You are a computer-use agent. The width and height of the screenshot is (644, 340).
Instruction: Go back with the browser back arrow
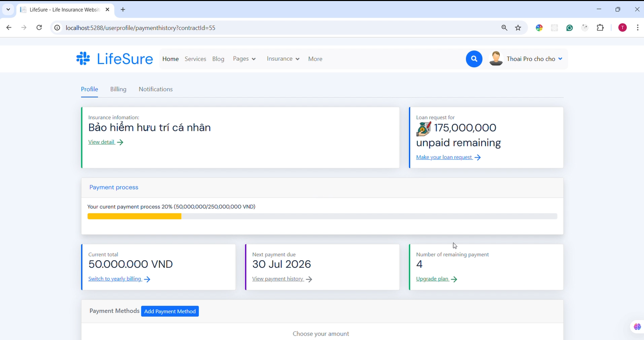coord(9,28)
